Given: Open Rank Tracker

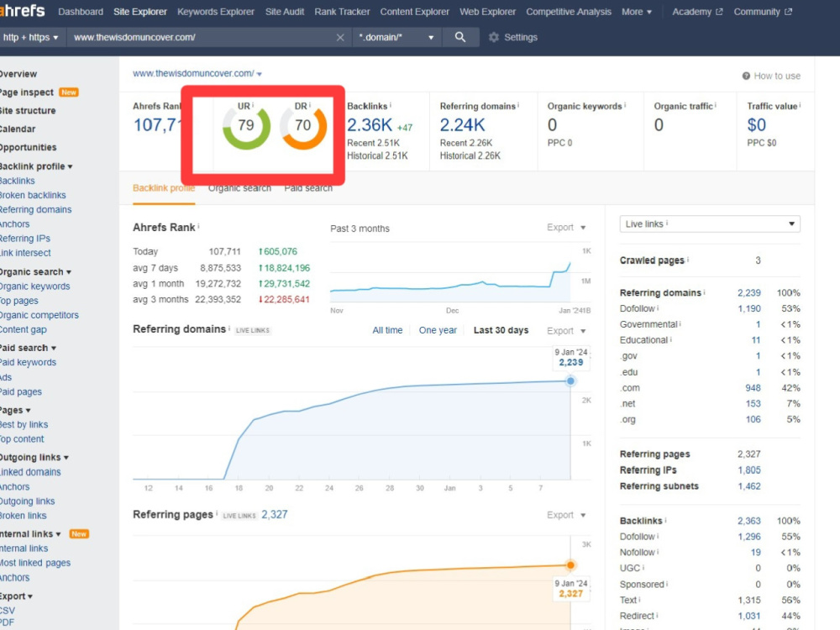Looking at the screenshot, I should click(x=342, y=12).
